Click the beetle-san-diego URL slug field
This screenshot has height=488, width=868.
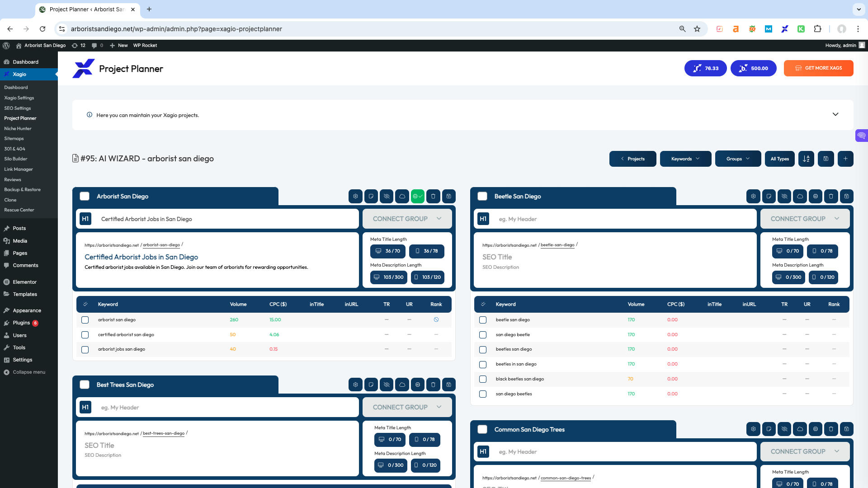point(557,245)
